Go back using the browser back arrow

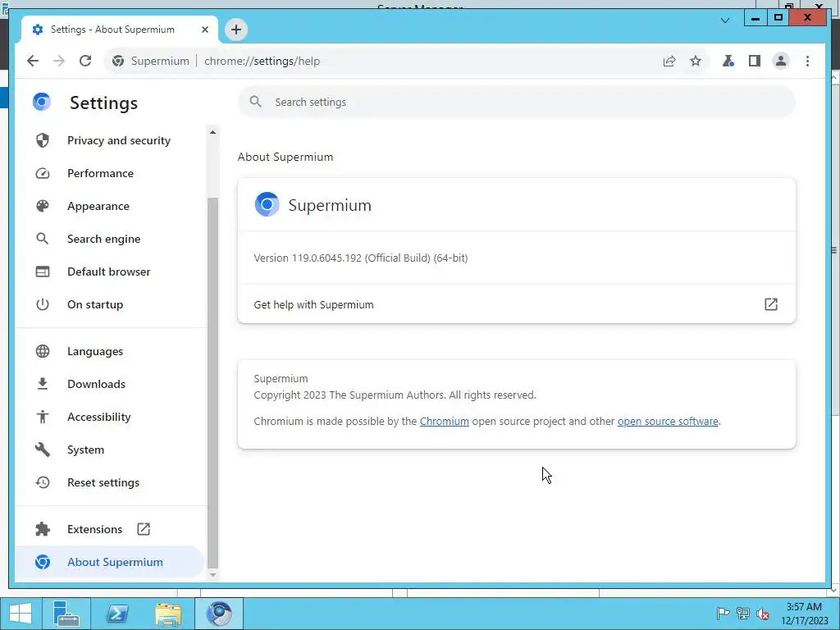pyautogui.click(x=33, y=61)
